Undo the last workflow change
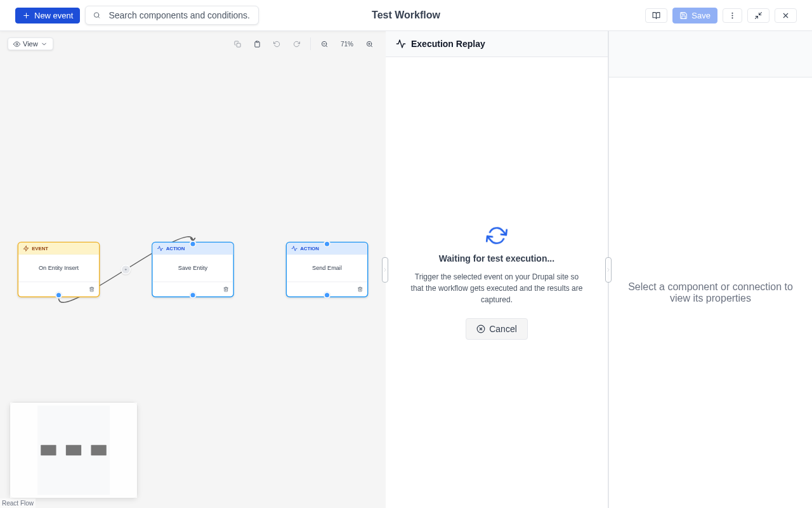Image resolution: width=812 pixels, height=508 pixels. click(x=277, y=44)
